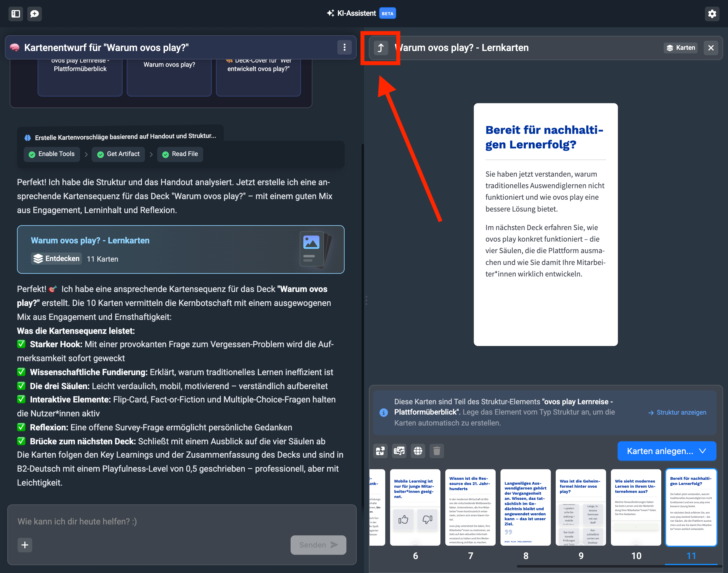Click the trash delete icon

click(x=436, y=451)
